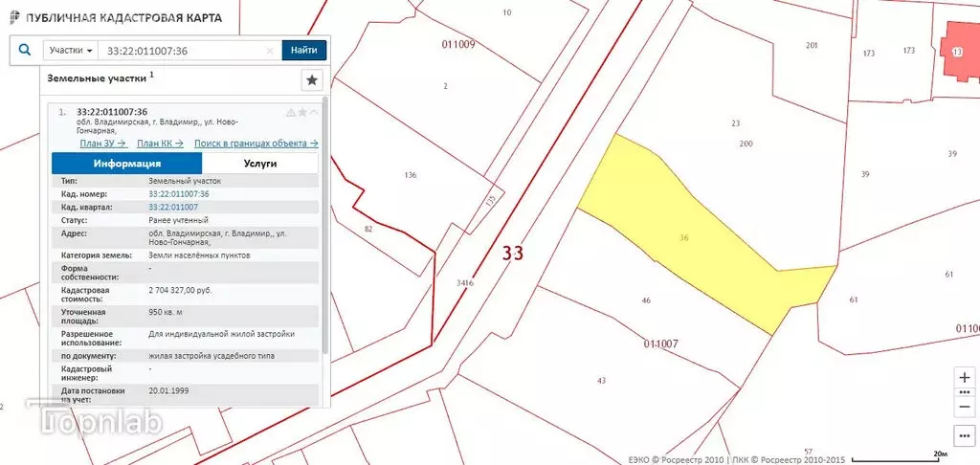This screenshot has height=465, width=980.
Task: Open the Участки search type dropdown
Action: click(x=71, y=51)
